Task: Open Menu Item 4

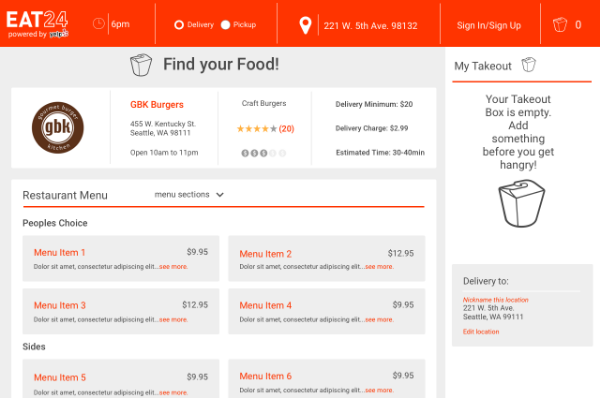Action: 265,305
